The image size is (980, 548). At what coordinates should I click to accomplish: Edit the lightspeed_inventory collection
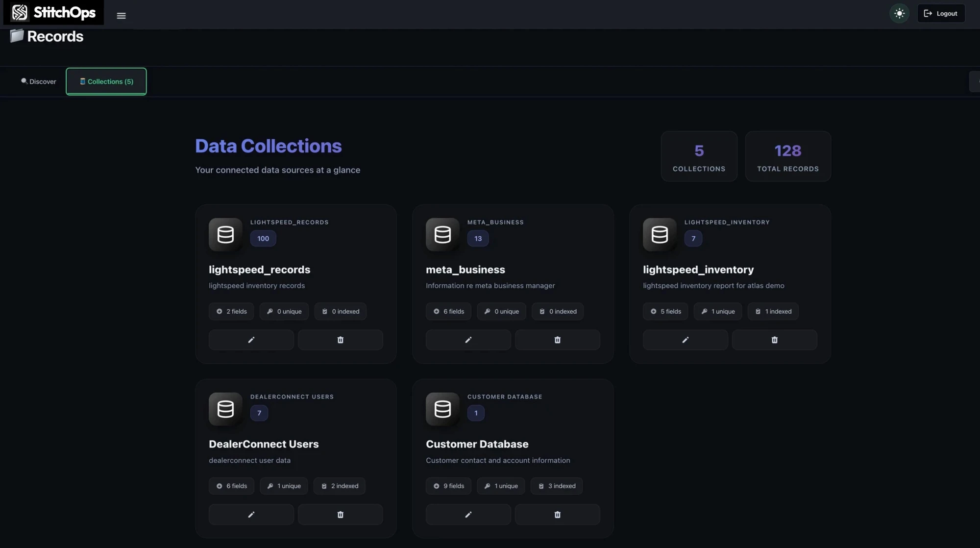pyautogui.click(x=686, y=340)
